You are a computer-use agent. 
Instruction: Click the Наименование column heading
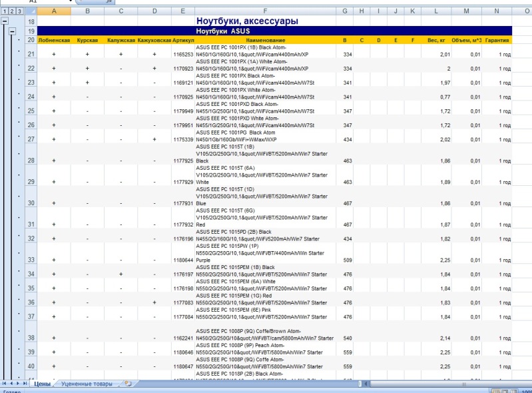265,40
